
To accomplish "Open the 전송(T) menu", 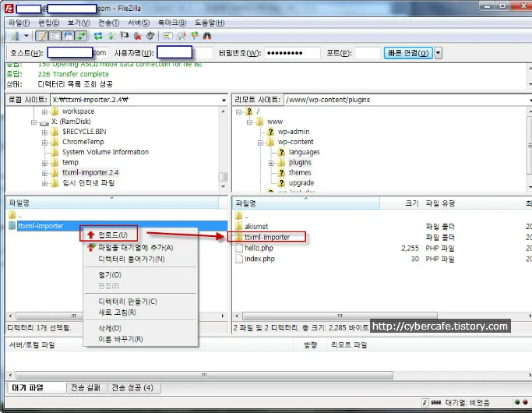I will (108, 23).
